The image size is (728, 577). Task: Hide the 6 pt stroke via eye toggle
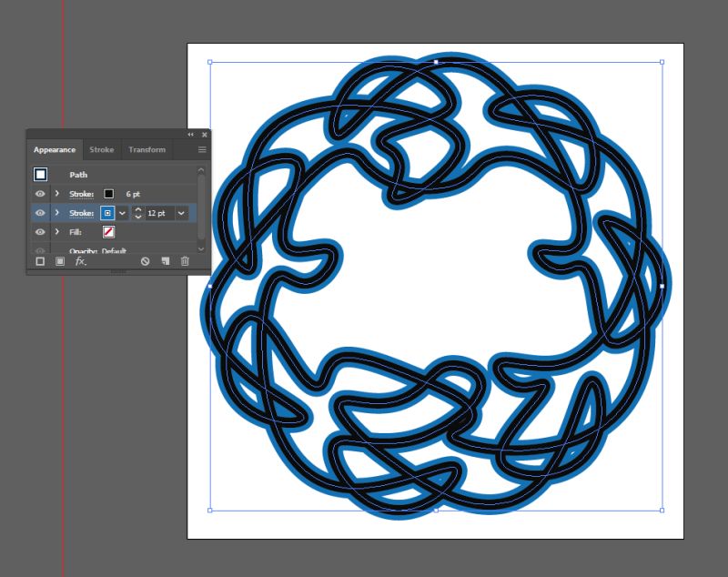[41, 192]
